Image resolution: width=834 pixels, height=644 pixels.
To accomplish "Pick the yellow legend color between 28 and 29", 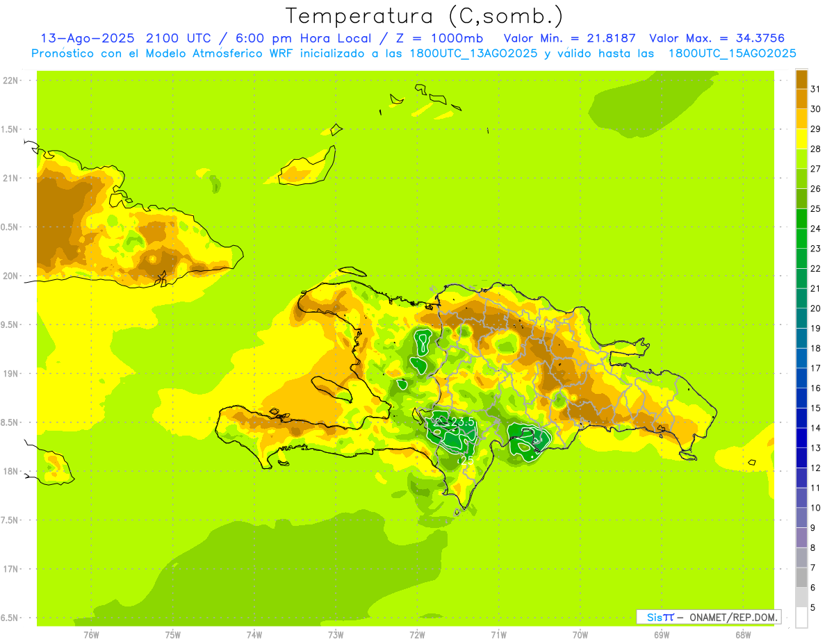I will (801, 139).
